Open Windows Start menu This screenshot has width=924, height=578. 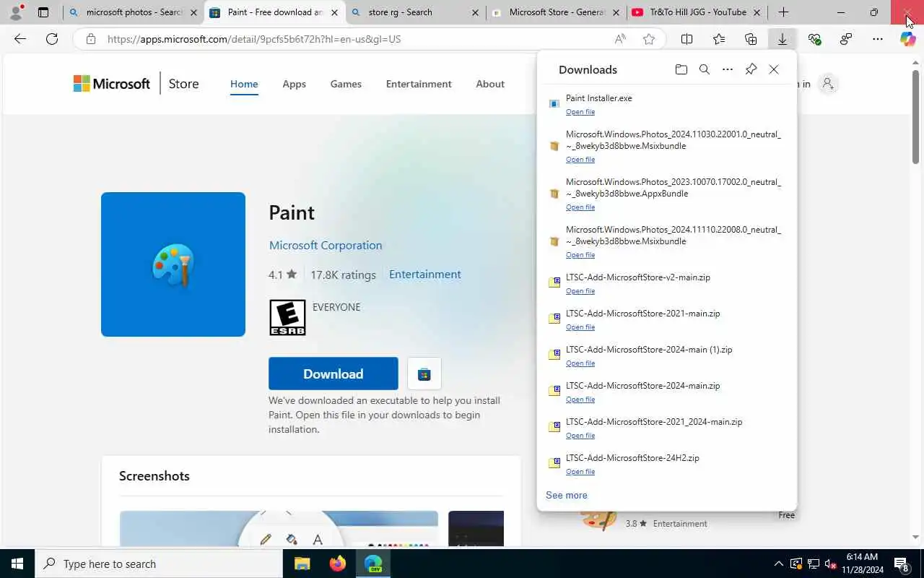pyautogui.click(x=17, y=564)
